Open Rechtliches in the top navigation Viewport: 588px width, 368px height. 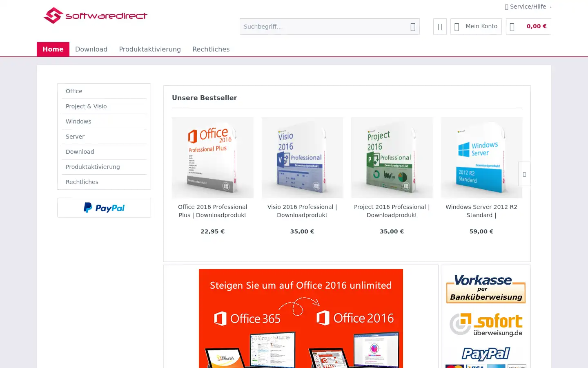[x=211, y=49]
